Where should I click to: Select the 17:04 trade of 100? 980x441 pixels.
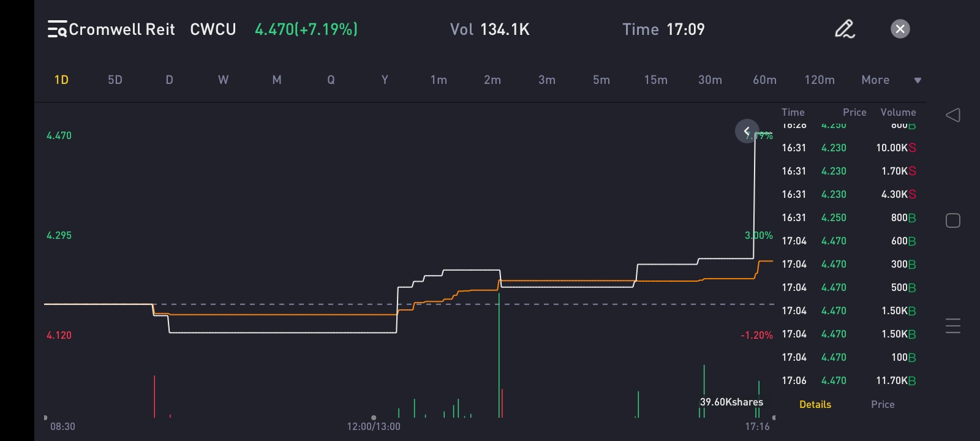[x=849, y=357]
